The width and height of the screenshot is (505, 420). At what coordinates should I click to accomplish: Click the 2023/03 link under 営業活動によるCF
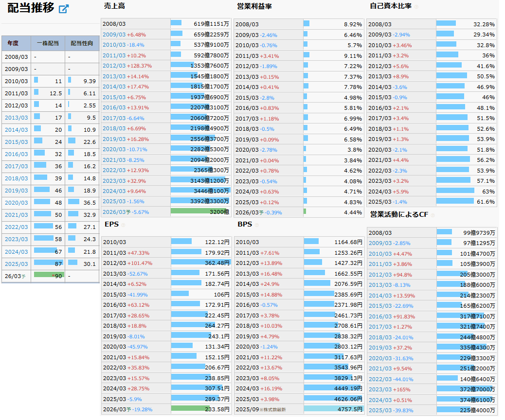(379, 389)
